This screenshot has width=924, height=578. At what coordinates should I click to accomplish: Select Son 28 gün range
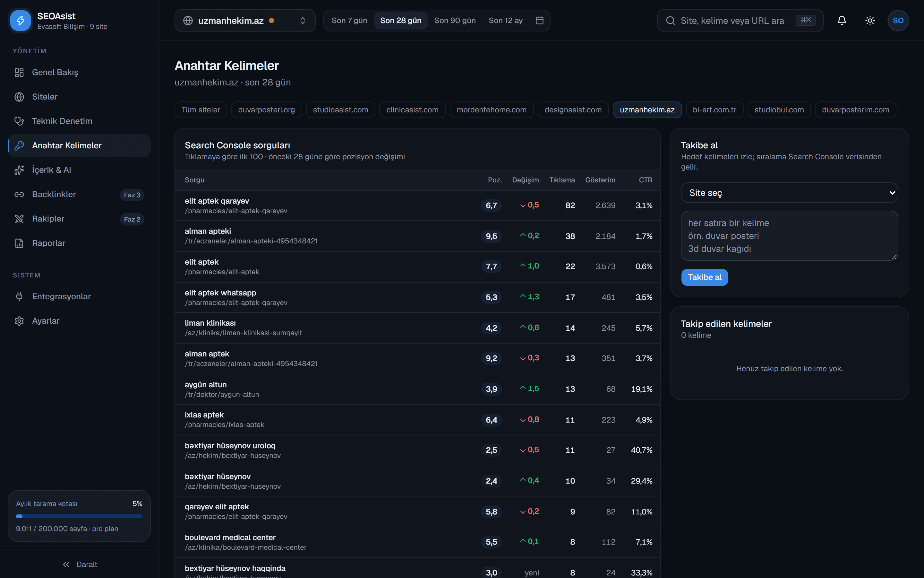pos(400,21)
